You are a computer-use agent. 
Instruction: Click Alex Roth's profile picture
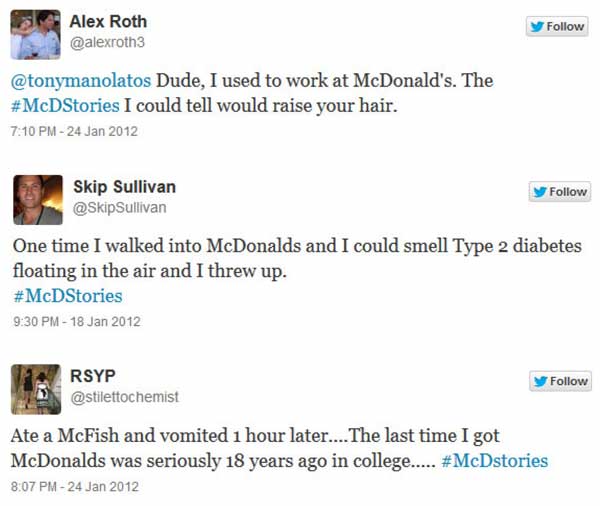click(36, 35)
